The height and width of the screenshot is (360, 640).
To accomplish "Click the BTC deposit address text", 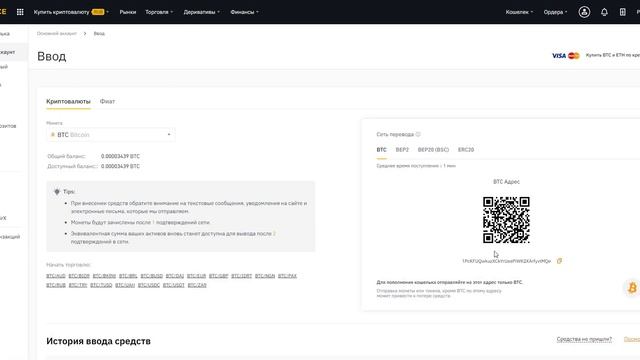I will 507,261.
